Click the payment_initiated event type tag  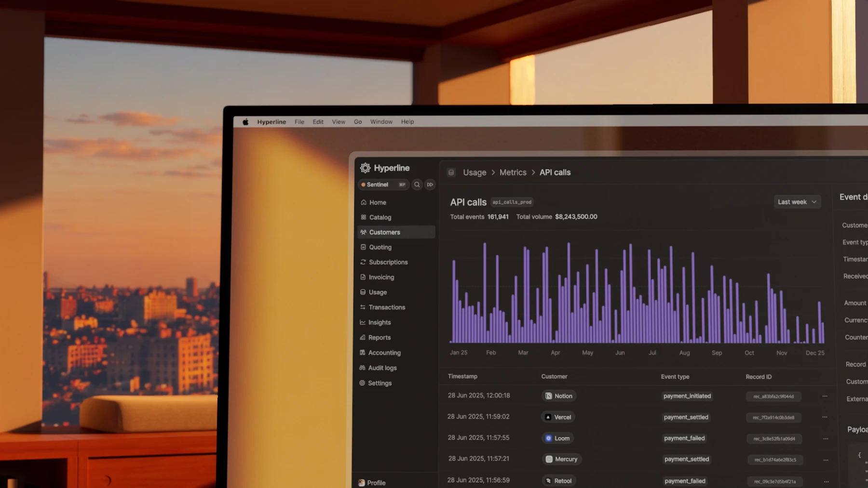687,396
